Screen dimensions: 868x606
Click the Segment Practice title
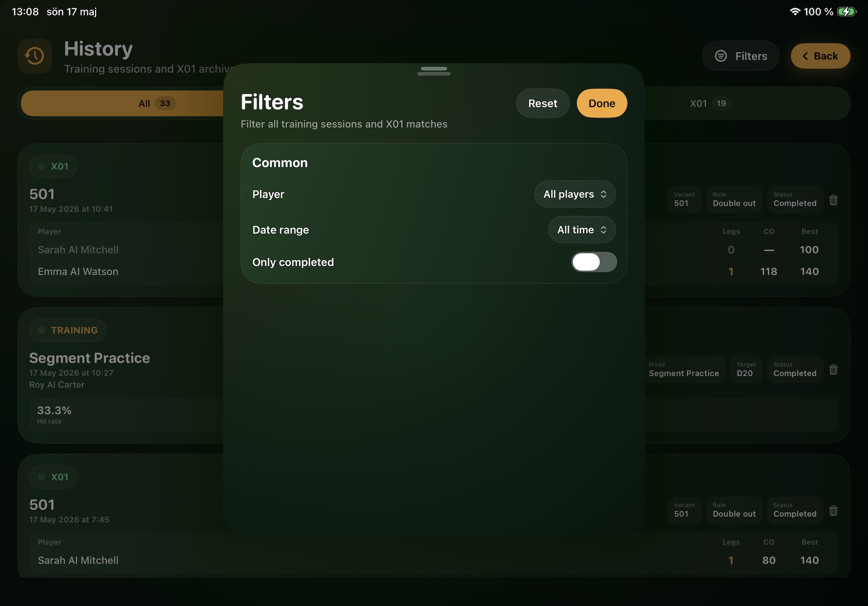(90, 358)
